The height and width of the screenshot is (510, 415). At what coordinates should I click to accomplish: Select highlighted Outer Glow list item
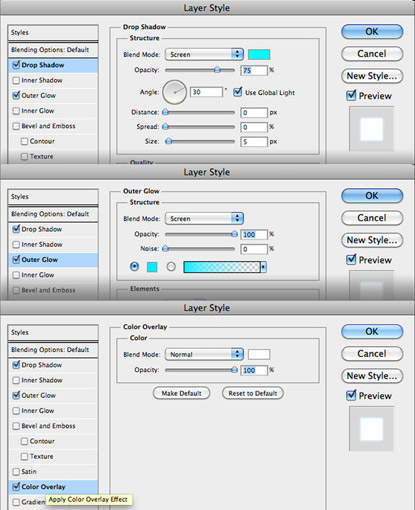pyautogui.click(x=53, y=260)
